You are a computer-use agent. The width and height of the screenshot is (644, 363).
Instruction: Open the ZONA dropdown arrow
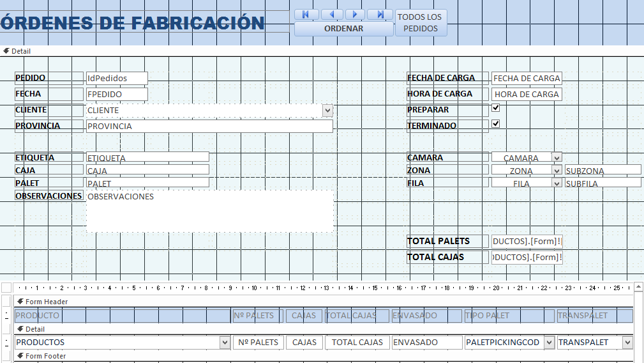pyautogui.click(x=557, y=171)
